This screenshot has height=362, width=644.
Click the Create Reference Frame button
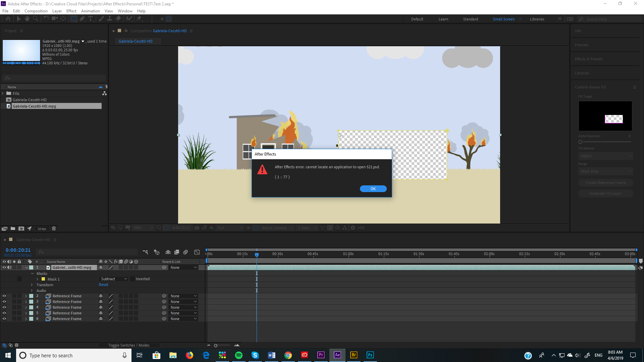[x=605, y=183]
